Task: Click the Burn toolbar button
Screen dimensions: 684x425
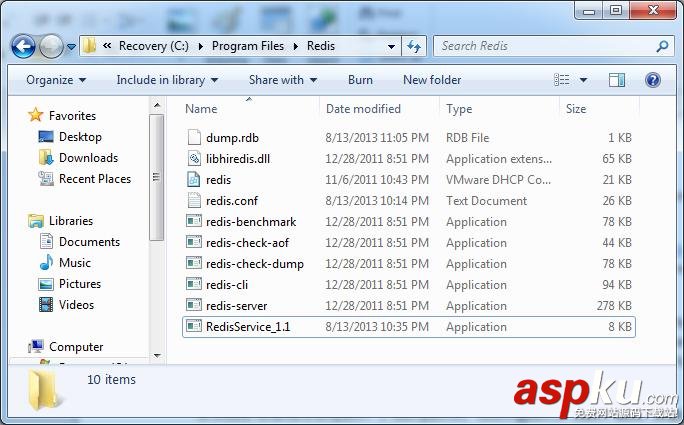Action: (360, 80)
